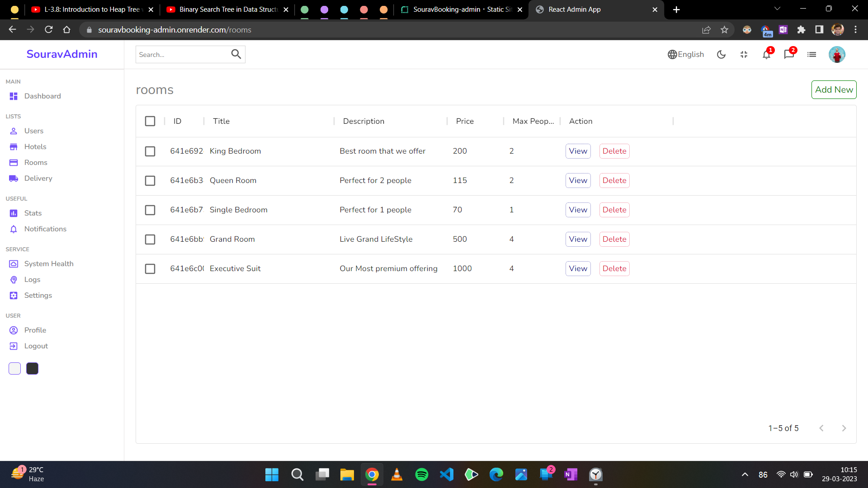Show hidden system tray icons
This screenshot has height=488, width=868.
click(x=745, y=474)
